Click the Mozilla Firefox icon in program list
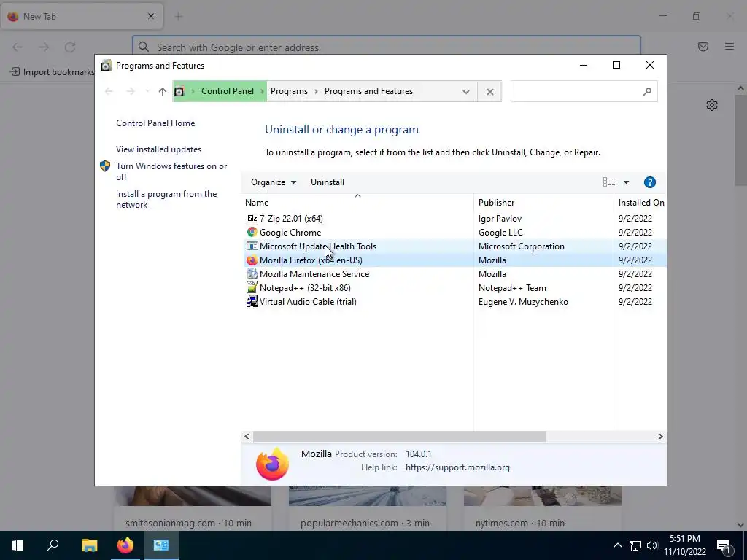This screenshot has width=747, height=560. coord(252,260)
